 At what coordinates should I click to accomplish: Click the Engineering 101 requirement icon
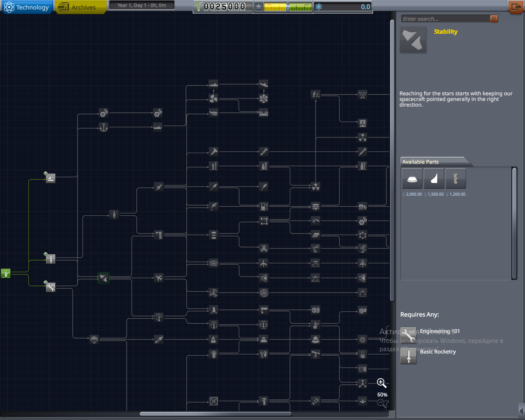[x=409, y=335]
